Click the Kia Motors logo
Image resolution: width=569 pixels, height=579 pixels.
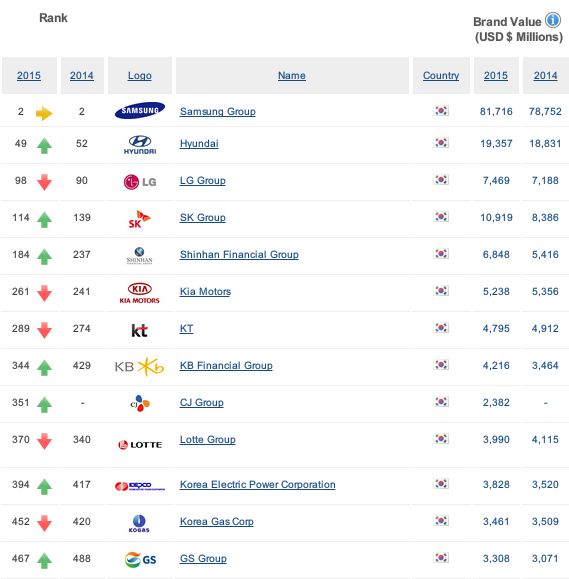(139, 293)
